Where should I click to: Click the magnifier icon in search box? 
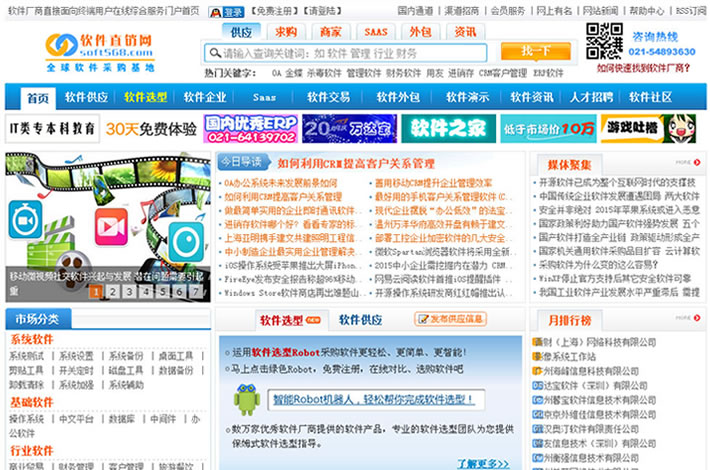pos(215,53)
